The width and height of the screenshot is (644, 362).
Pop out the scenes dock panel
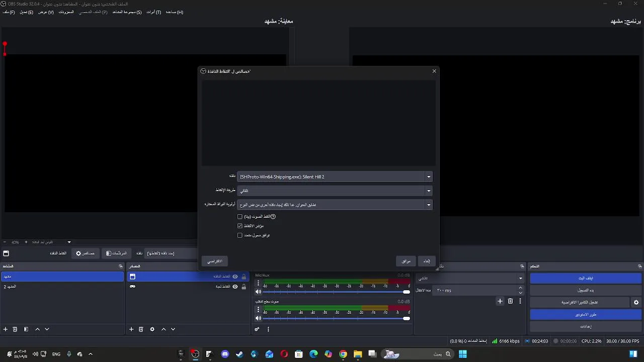pos(120,266)
